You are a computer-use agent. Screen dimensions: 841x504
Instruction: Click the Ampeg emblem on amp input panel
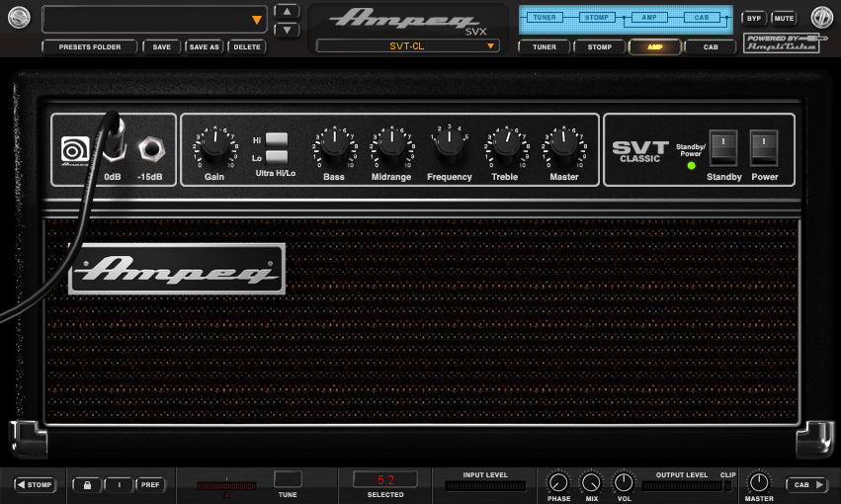pyautogui.click(x=75, y=150)
